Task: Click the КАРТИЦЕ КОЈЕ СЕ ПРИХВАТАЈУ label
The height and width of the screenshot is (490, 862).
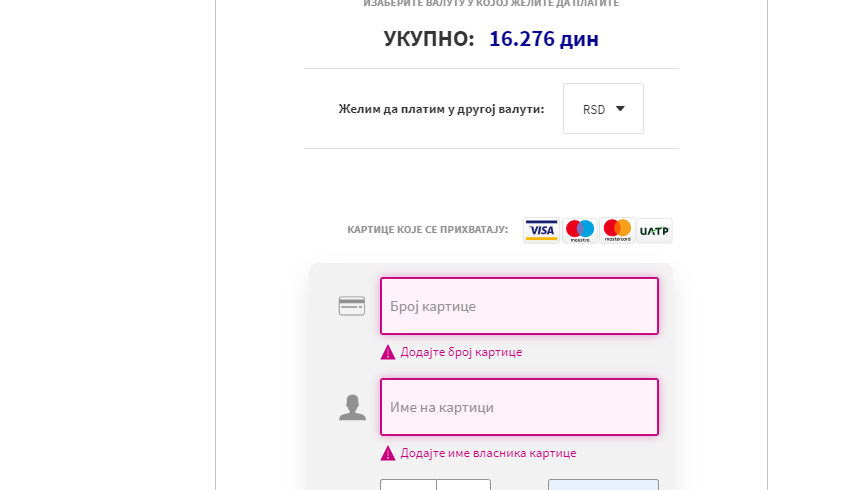Action: (x=427, y=229)
